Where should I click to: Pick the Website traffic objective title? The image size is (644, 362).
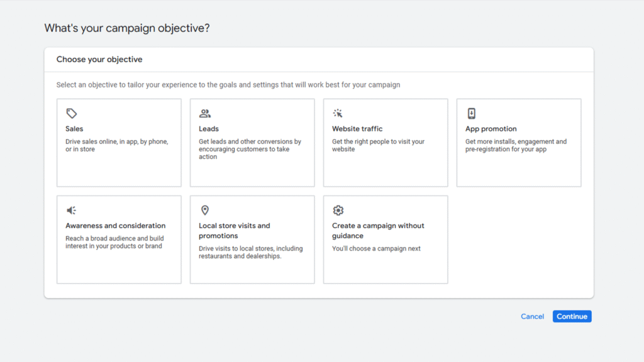tap(357, 129)
